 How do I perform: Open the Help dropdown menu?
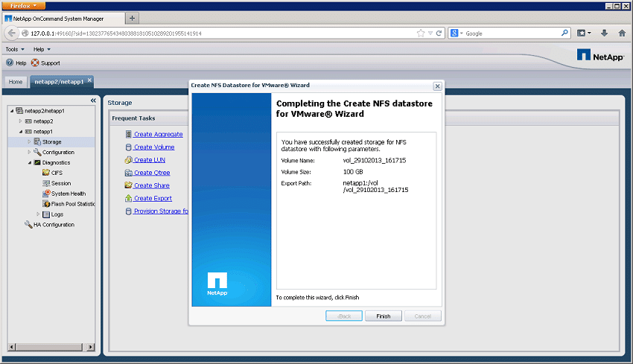pyautogui.click(x=42, y=49)
